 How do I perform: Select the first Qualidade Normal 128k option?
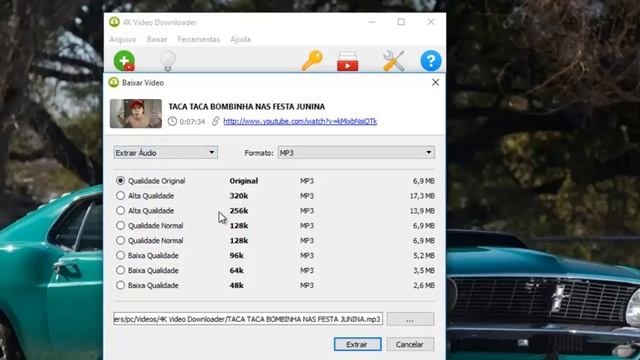point(120,225)
